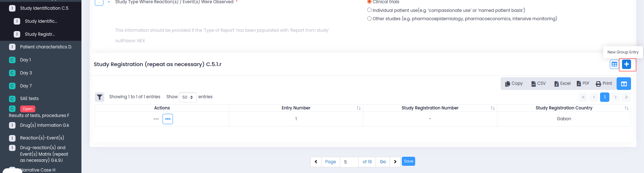Screen dimensions: 644x173
Task: Export table as PDF
Action: (x=583, y=83)
